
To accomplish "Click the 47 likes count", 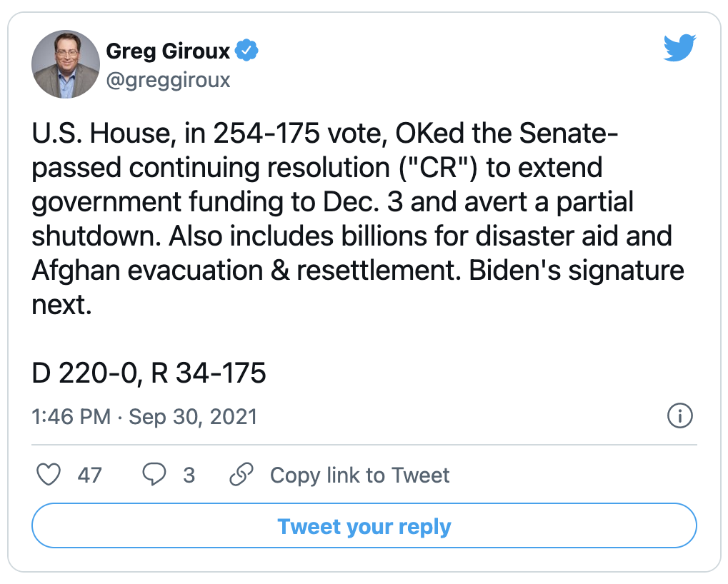I will click(89, 475).
